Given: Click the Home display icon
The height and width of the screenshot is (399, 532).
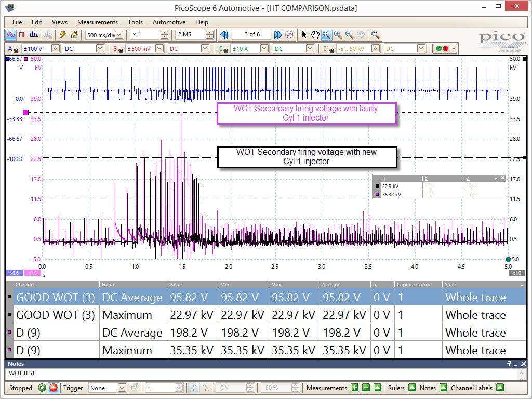Looking at the screenshot, I should [74, 35].
